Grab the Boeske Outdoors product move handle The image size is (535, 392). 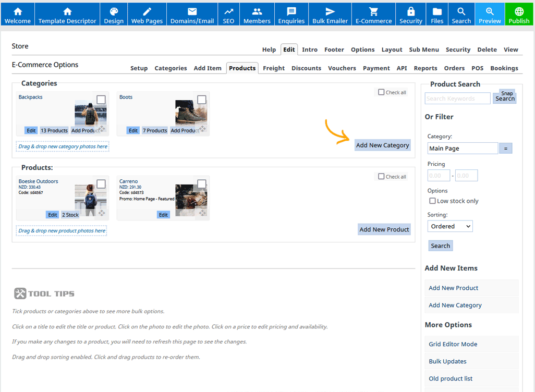pyautogui.click(x=102, y=213)
